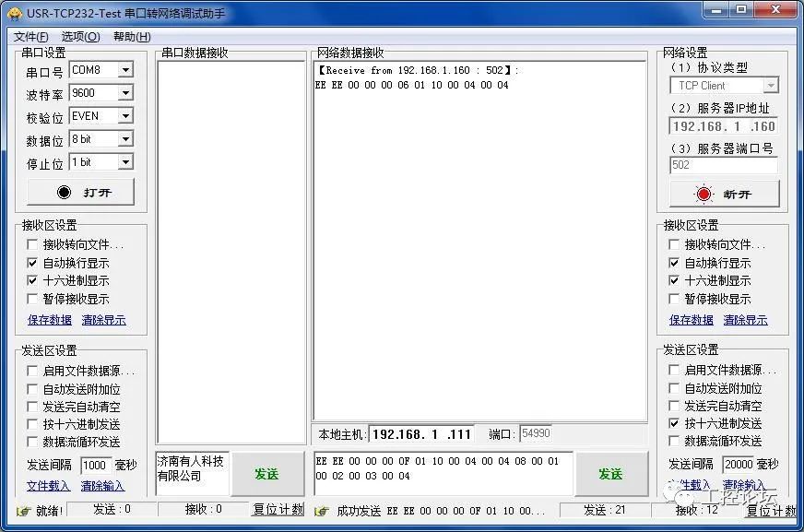804x532 pixels.
Task: Click network send hex data box
Action: click(x=443, y=474)
